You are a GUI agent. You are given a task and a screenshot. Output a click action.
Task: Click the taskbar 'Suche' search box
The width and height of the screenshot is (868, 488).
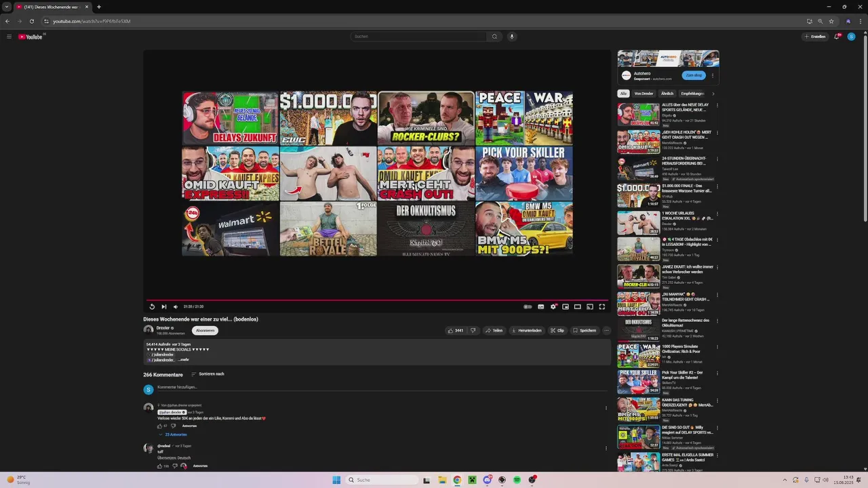pos(382,480)
